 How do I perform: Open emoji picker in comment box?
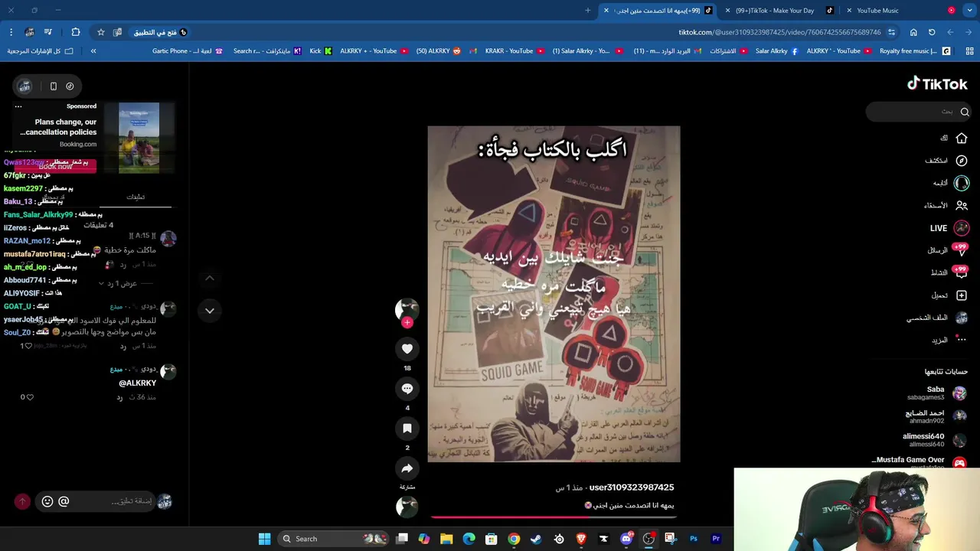[47, 501]
